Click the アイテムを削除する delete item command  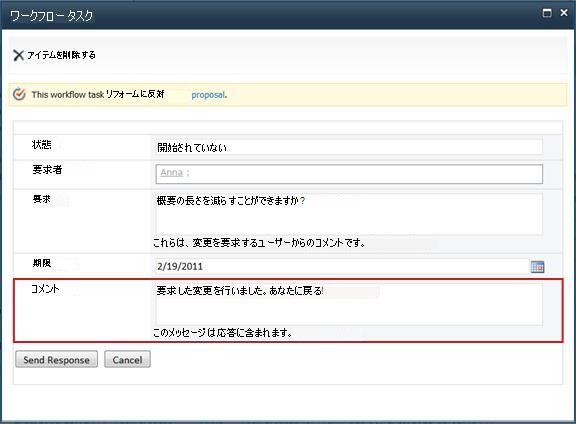tap(54, 55)
